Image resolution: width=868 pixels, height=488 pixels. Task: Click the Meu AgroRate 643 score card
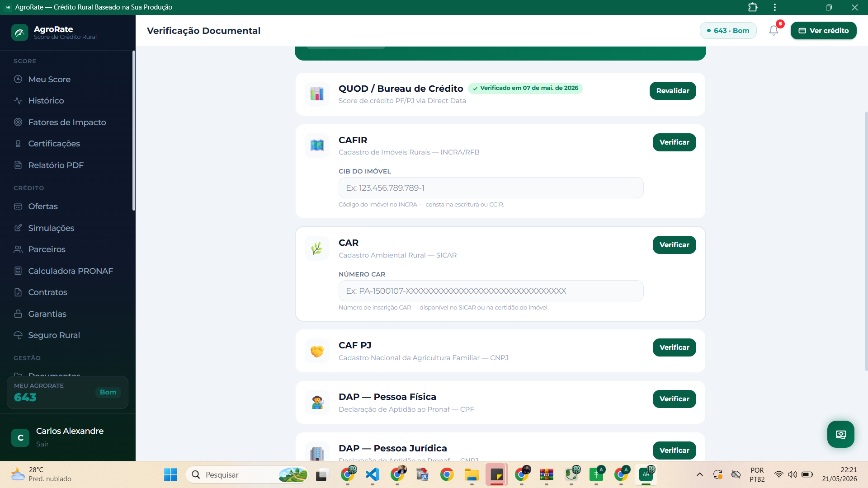coord(67,392)
